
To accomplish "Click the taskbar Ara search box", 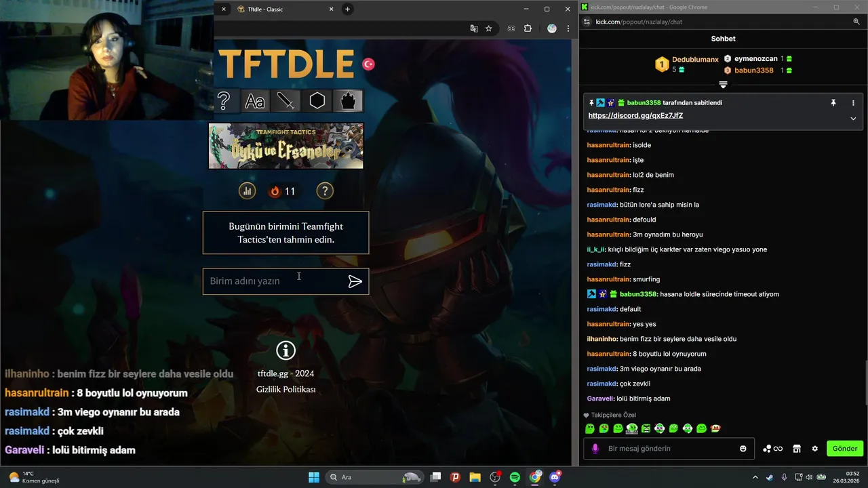I will pos(374,477).
